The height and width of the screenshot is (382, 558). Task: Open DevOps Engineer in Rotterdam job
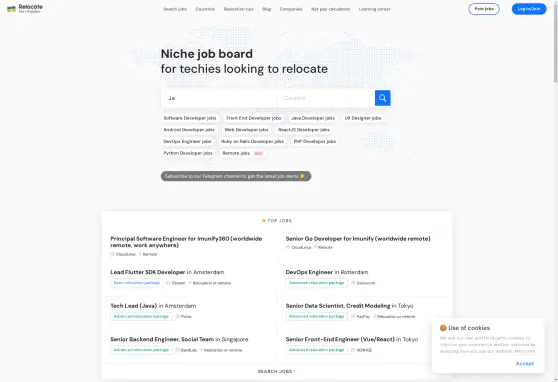pos(327,272)
